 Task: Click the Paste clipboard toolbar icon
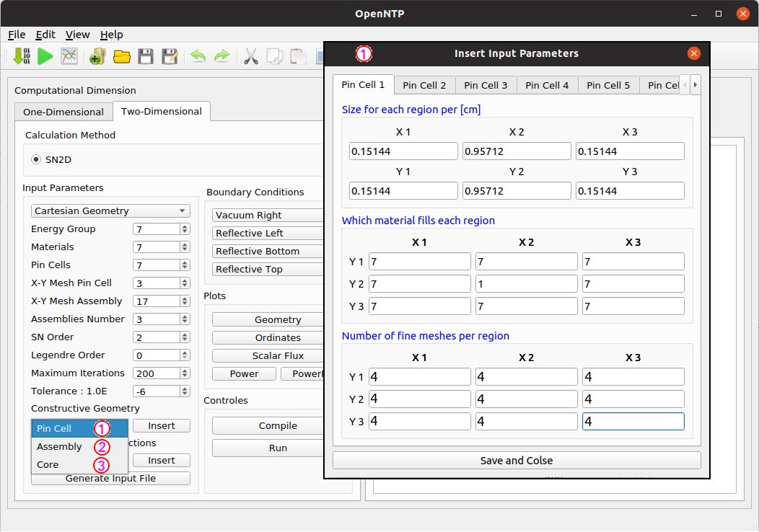click(298, 56)
